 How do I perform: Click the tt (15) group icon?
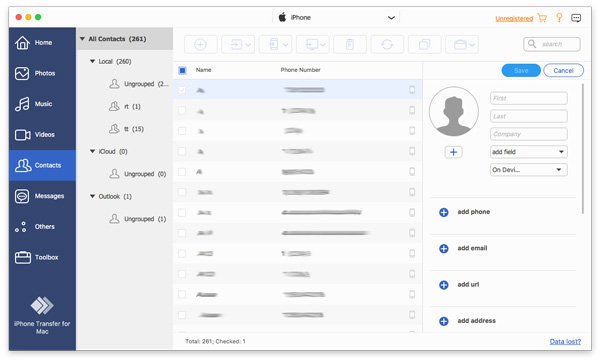tap(114, 129)
